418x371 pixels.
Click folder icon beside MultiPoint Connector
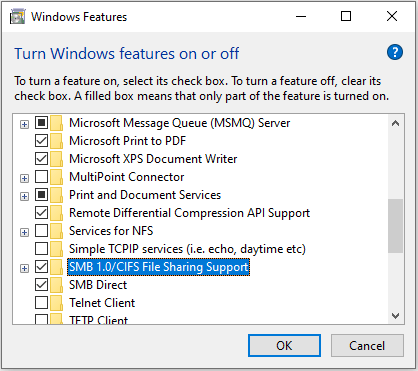click(x=57, y=177)
